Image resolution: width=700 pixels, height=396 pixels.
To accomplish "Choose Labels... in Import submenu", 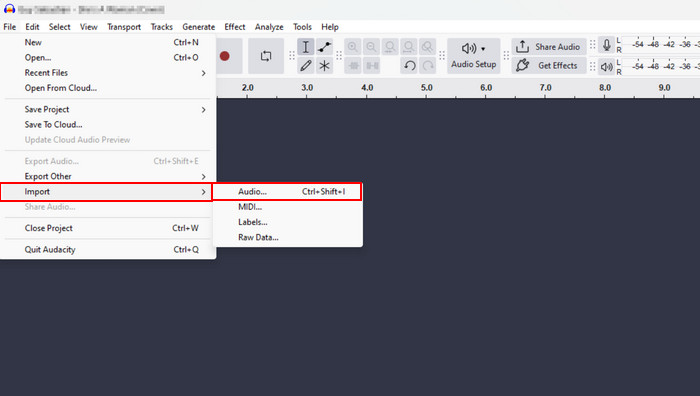I will 288,222.
